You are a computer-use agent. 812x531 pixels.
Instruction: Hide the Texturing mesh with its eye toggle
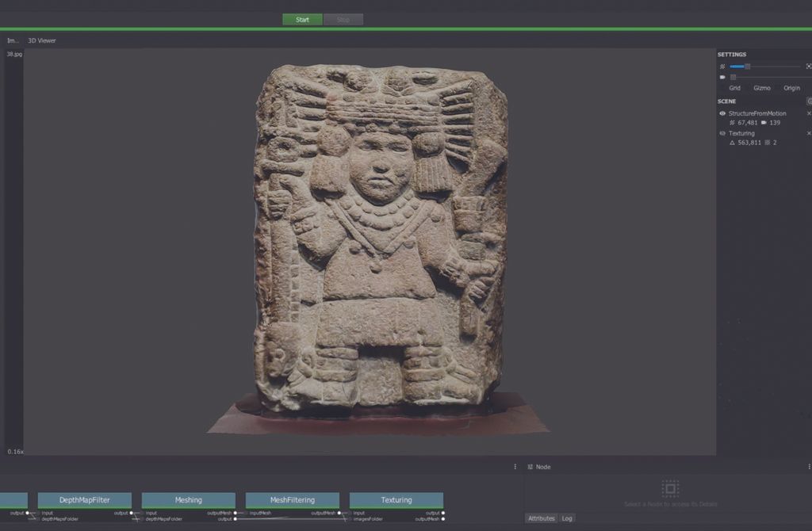[x=722, y=133]
